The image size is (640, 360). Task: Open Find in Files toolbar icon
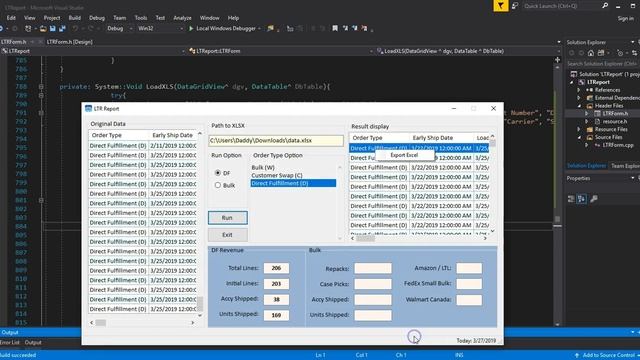(x=270, y=29)
